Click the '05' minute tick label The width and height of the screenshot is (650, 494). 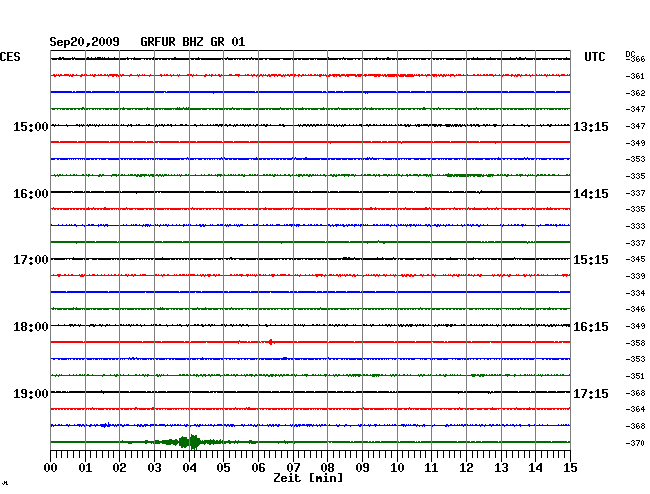[x=223, y=468]
